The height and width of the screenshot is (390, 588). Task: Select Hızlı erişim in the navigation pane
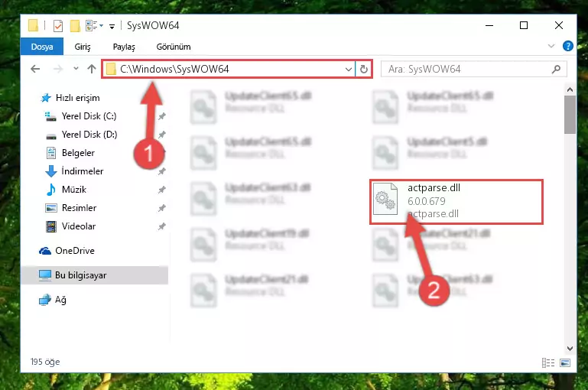pyautogui.click(x=78, y=98)
